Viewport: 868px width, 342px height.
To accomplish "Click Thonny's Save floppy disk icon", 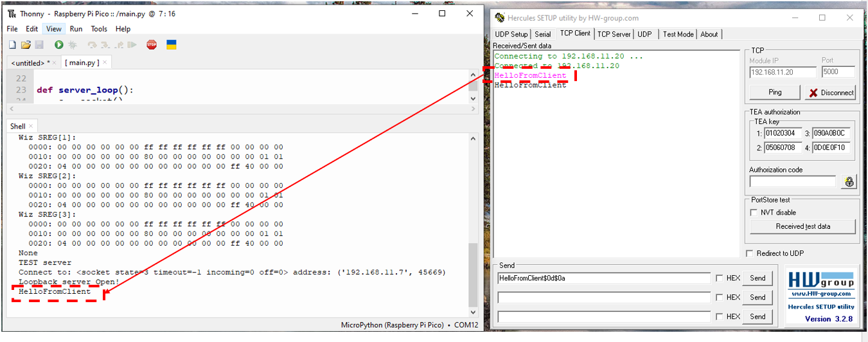I will 39,45.
